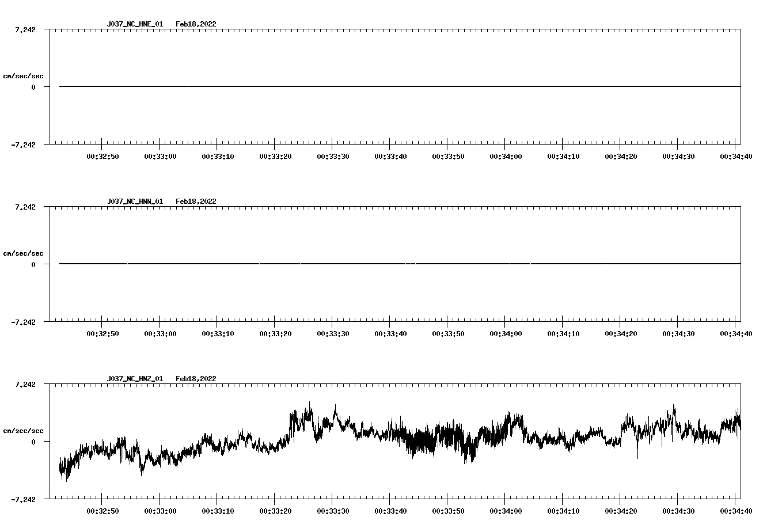The height and width of the screenshot is (532, 782).
Task: Select 00:33:10 time label below HNZ plot
Action: (x=218, y=511)
